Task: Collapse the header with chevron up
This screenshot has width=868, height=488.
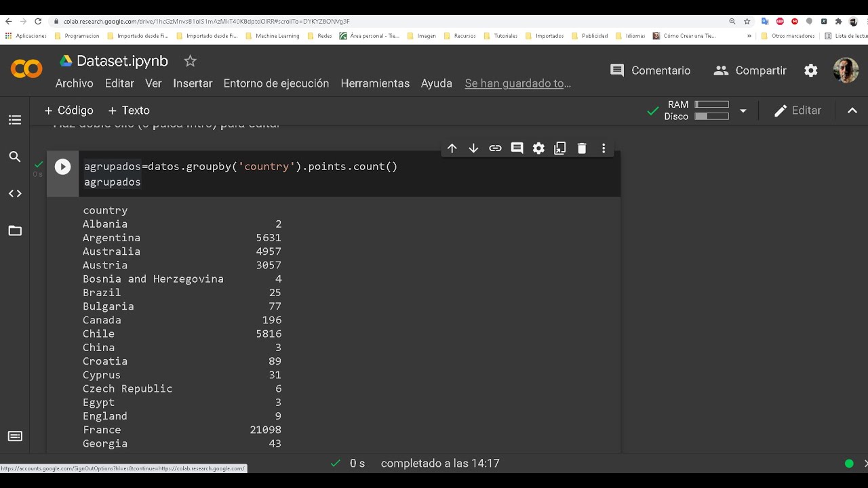Action: click(x=852, y=110)
